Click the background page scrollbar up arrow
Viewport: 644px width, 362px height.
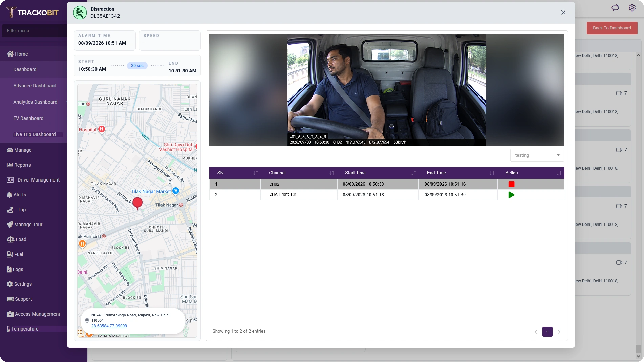[x=638, y=55]
